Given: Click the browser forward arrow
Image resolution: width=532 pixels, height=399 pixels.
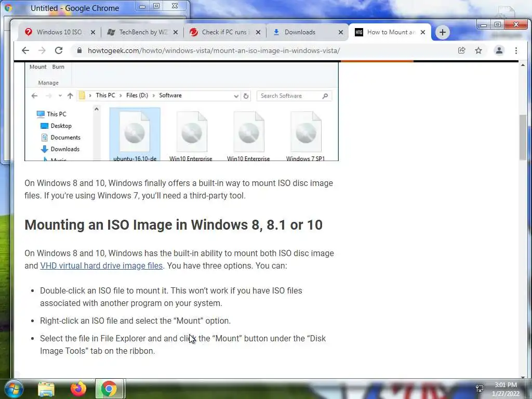Looking at the screenshot, I should 42,50.
